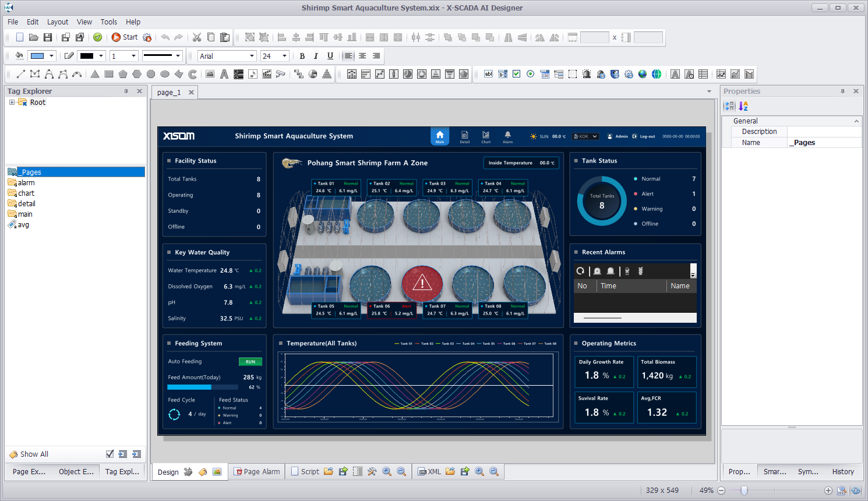The height and width of the screenshot is (501, 868).
Task: Insert the 'abl' text input control
Action: pos(488,74)
